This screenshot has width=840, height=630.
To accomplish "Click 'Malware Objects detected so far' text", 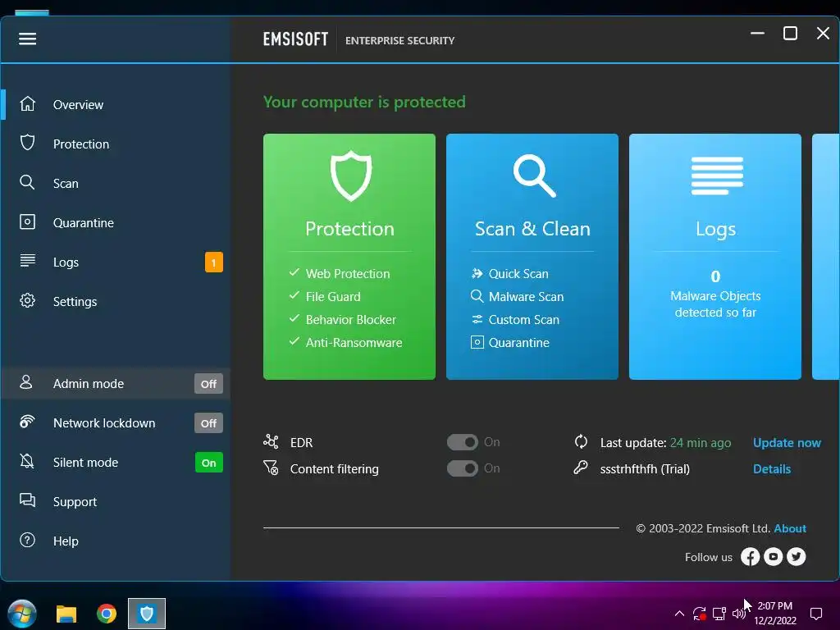I will (715, 304).
